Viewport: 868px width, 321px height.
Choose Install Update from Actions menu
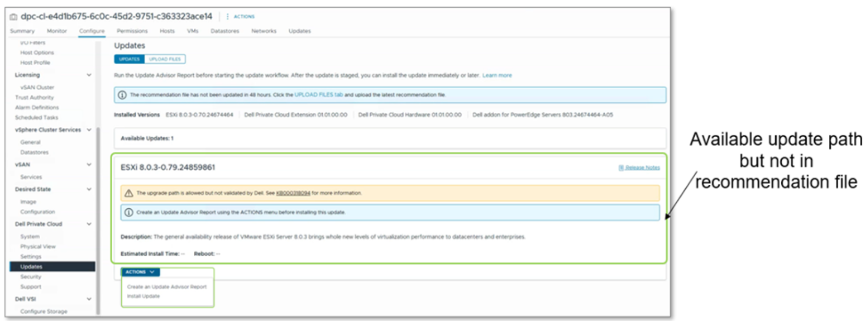pos(143,296)
